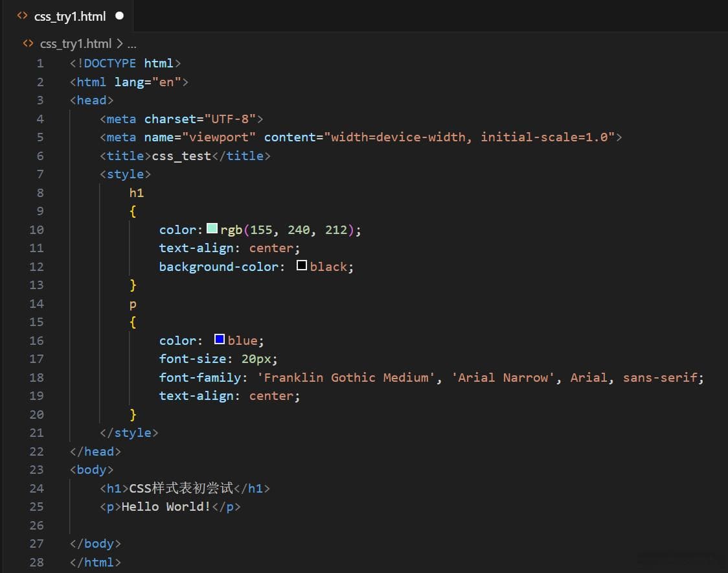This screenshot has width=728, height=573.
Task: Click the css_test title text
Action: pos(181,156)
